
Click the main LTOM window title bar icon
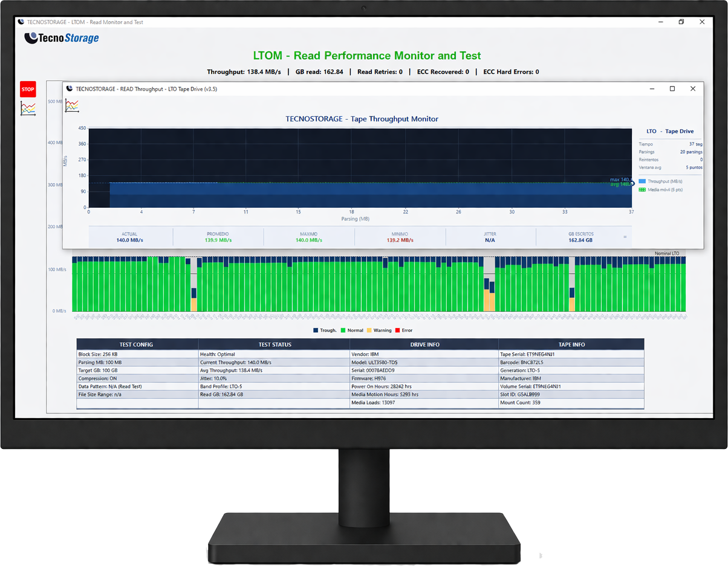tap(22, 22)
